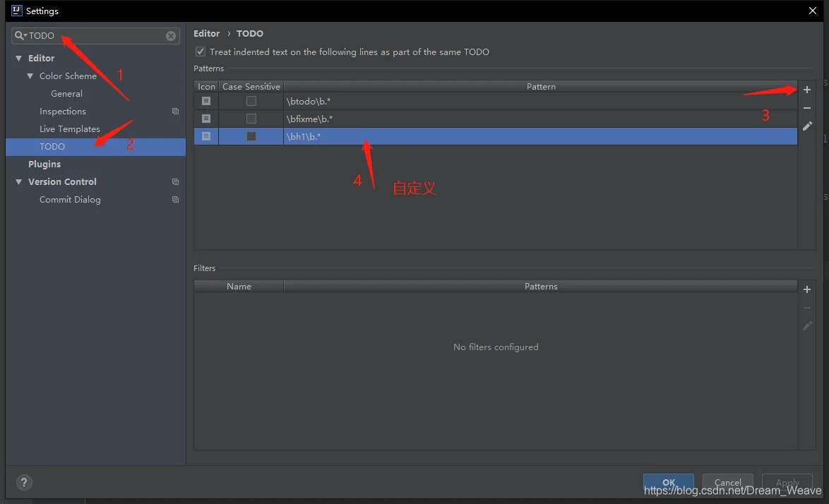829x504 pixels.
Task: Click the Cancel button
Action: tap(727, 482)
